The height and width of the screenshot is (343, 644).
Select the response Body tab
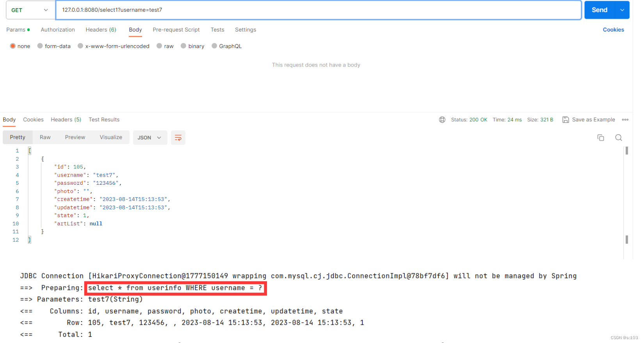tap(9, 120)
